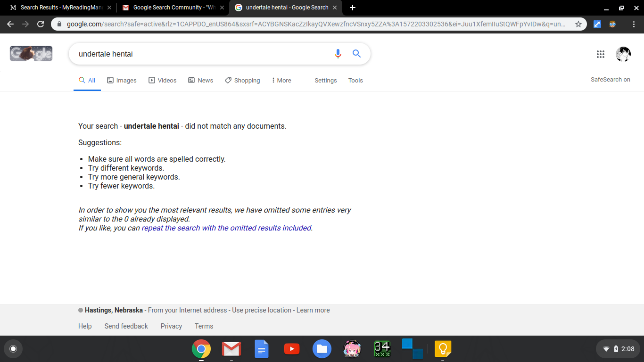Switch to Videos results
The image size is (644, 362).
coord(163,81)
